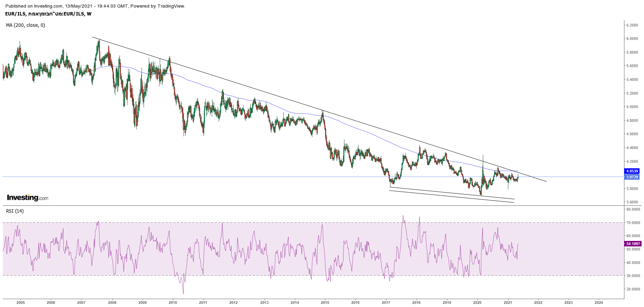Click the 3.9729 current price tag
Viewport: 644px width, 307px height.
coord(632,177)
